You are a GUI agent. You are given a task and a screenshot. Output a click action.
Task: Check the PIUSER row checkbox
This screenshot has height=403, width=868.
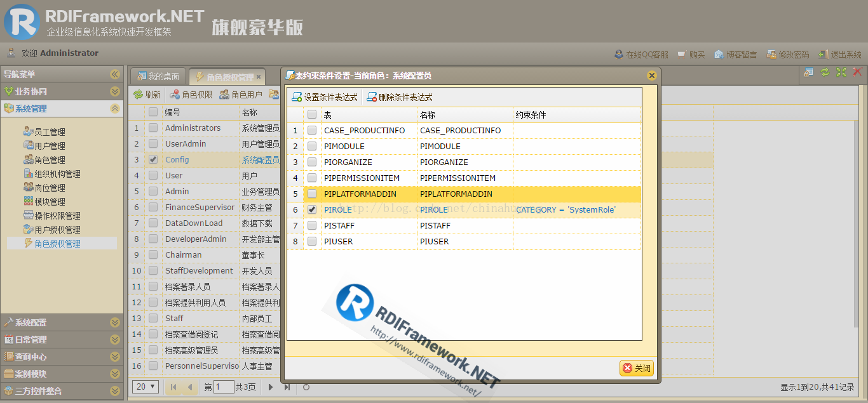[312, 241]
